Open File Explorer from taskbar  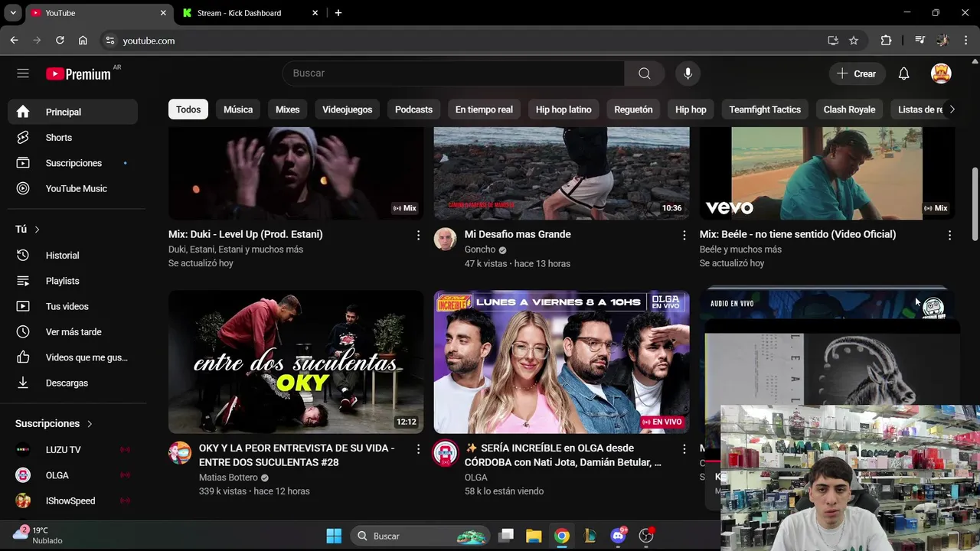pyautogui.click(x=534, y=536)
